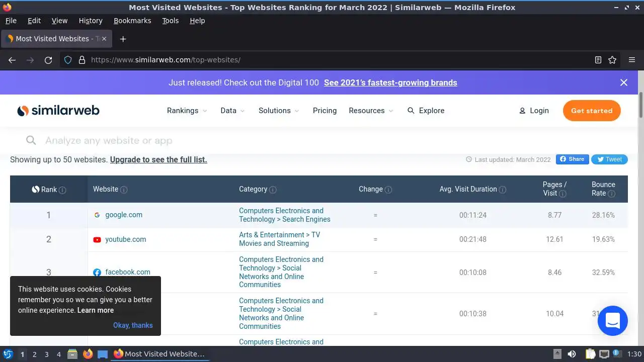Expand the Data dropdown menu

tap(232, 111)
